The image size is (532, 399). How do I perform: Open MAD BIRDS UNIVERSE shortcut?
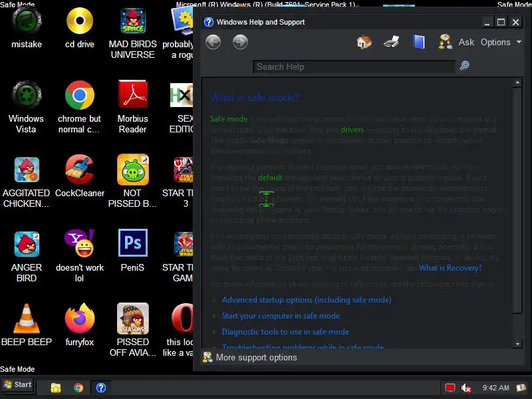click(132, 21)
